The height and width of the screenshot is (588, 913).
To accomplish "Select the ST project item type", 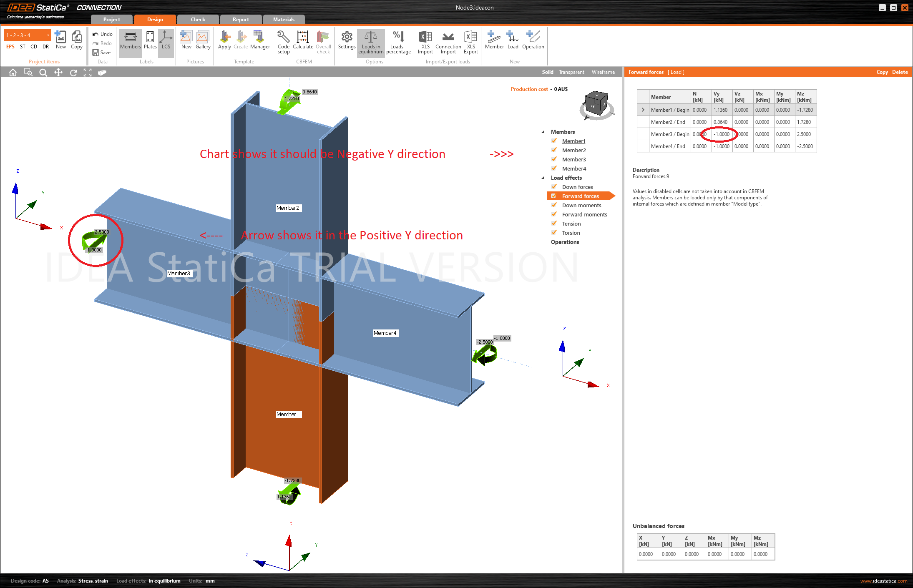I will click(23, 47).
